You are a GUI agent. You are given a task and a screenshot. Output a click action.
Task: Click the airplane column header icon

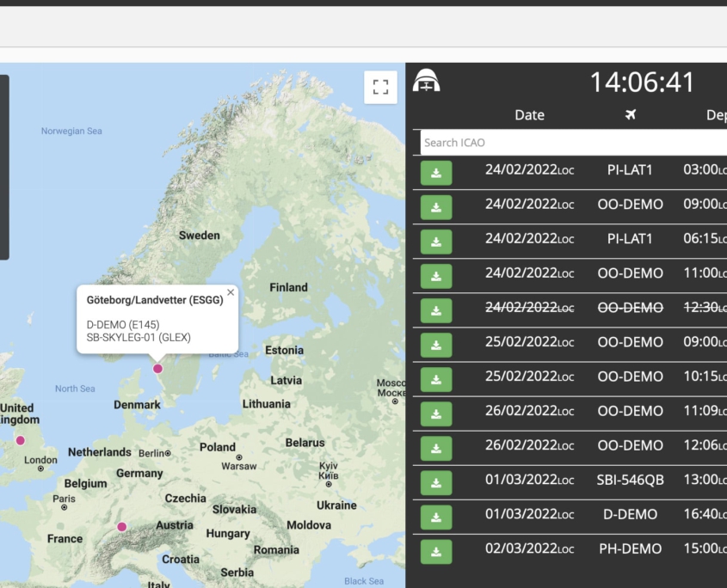coord(630,115)
